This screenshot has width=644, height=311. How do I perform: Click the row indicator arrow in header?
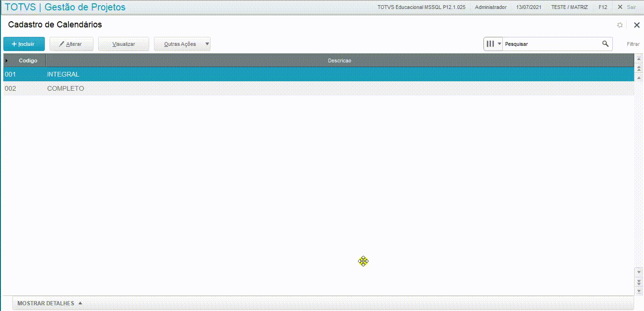7,60
